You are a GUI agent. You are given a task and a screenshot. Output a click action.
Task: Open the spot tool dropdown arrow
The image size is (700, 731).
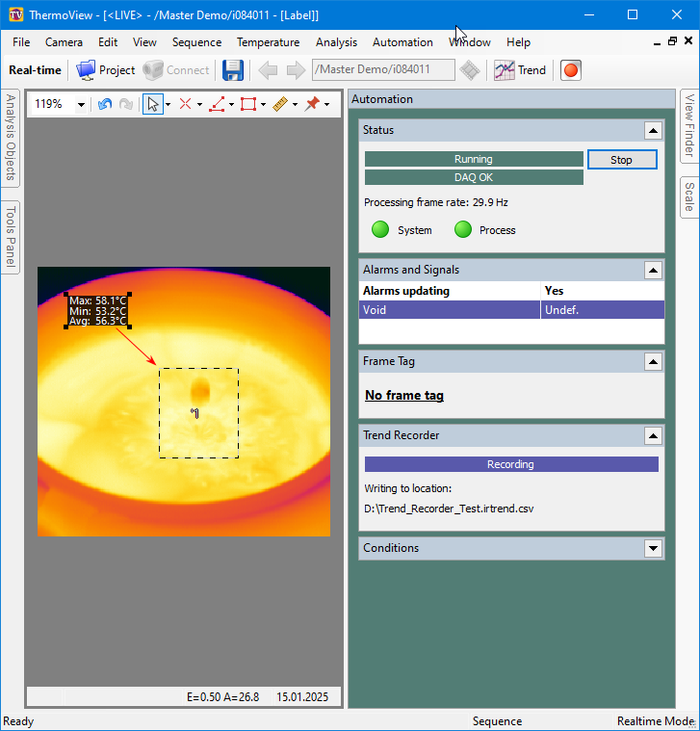199,104
